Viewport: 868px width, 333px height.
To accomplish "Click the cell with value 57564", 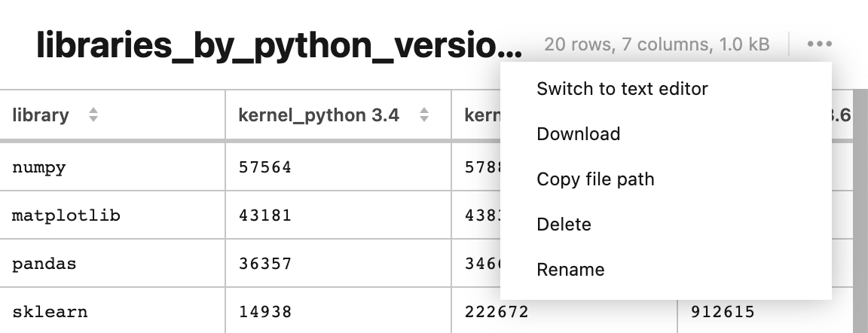I will [264, 167].
